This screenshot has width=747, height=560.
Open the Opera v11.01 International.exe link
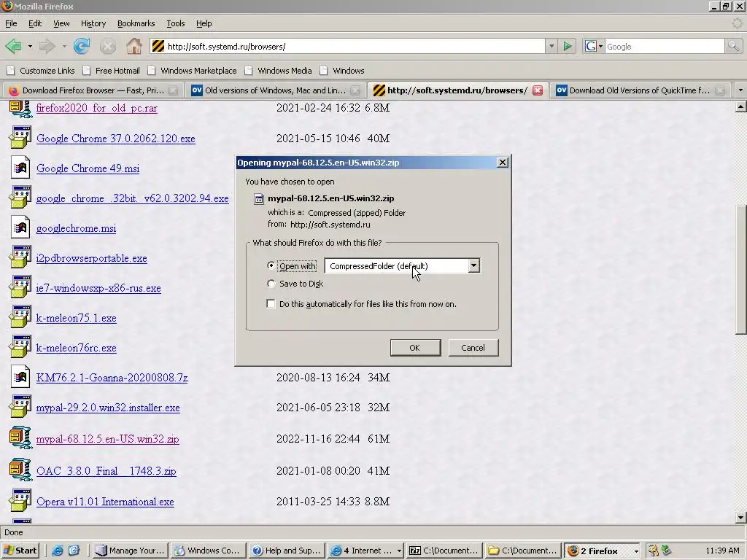pyautogui.click(x=105, y=502)
